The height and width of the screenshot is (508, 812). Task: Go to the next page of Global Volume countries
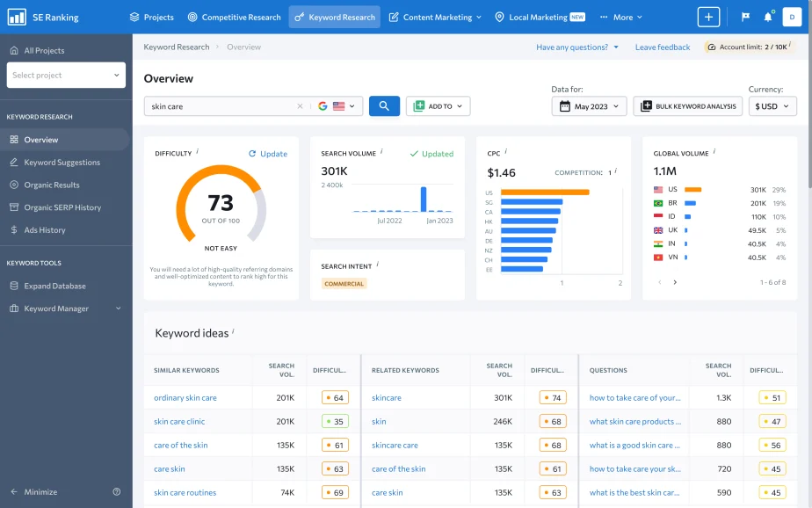click(675, 282)
